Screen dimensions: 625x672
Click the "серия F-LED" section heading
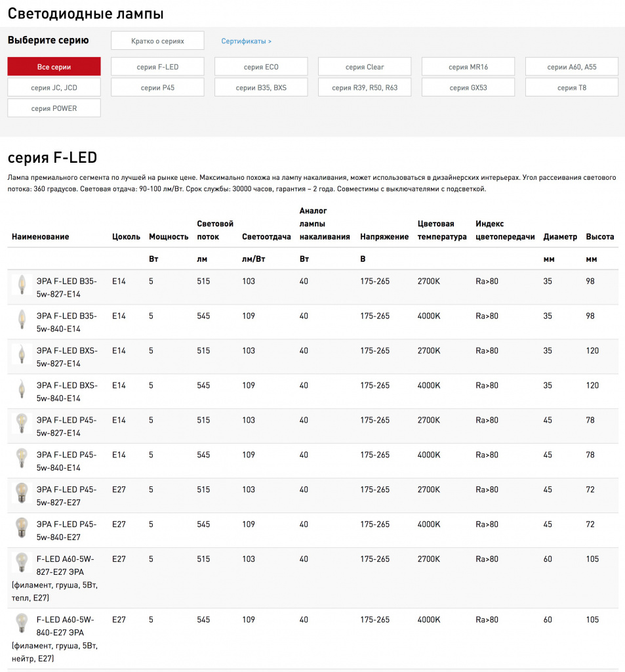pyautogui.click(x=52, y=157)
